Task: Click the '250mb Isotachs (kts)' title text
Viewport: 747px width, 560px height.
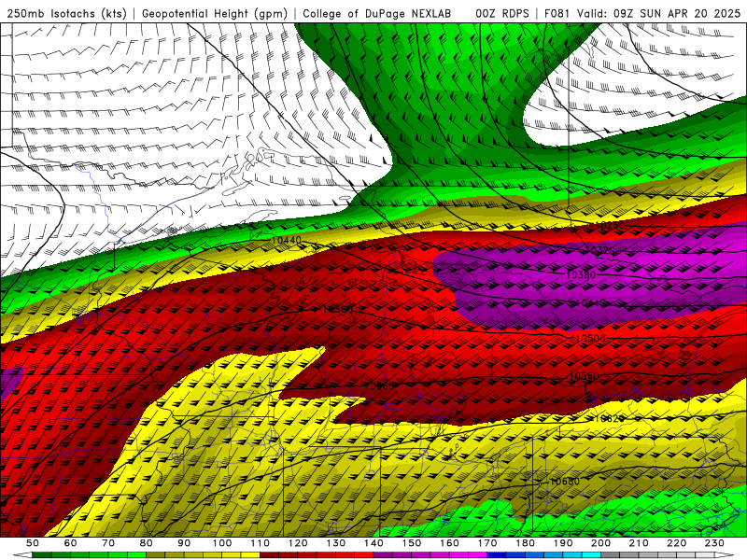Action: pos(66,13)
